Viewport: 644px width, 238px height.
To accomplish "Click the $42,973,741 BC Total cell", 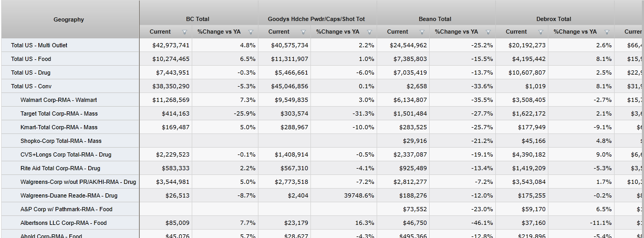I will [x=171, y=45].
